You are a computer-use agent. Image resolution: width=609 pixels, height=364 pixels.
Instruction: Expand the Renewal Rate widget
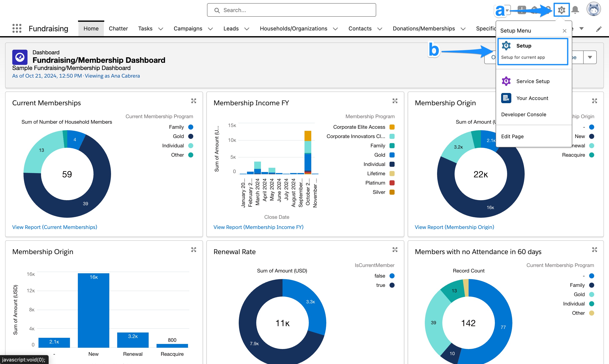coord(395,250)
